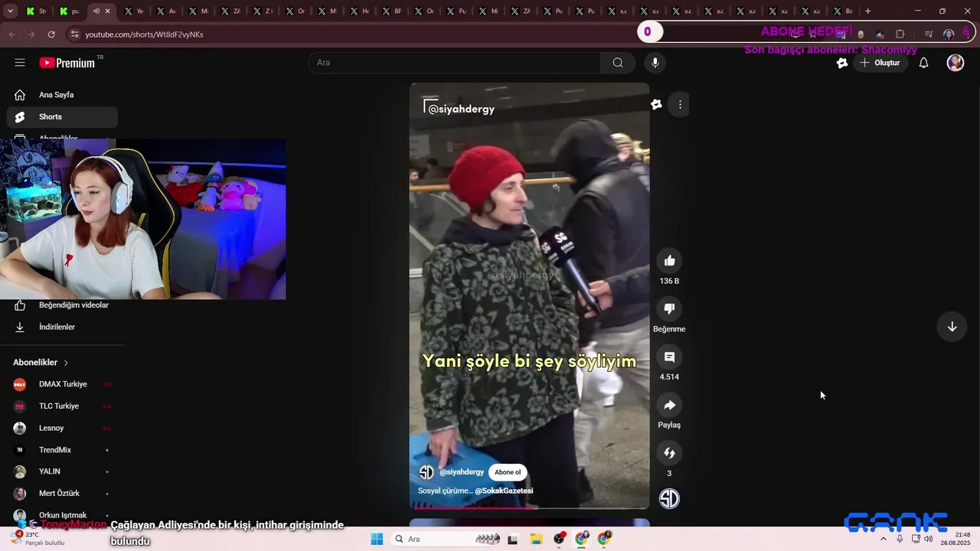Subscribe with the Abone ol button

tap(508, 472)
